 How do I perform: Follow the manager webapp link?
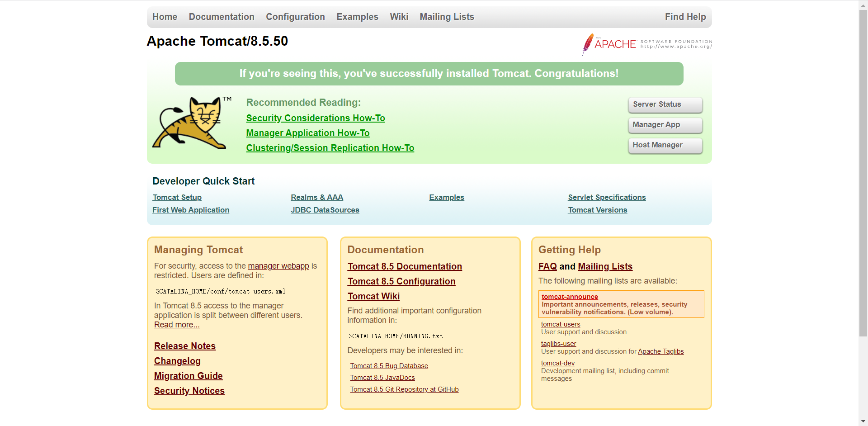278,266
